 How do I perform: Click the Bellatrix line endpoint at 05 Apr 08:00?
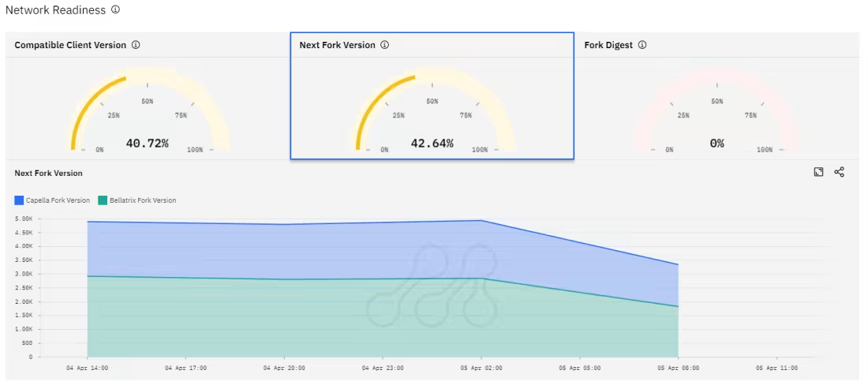pos(678,306)
